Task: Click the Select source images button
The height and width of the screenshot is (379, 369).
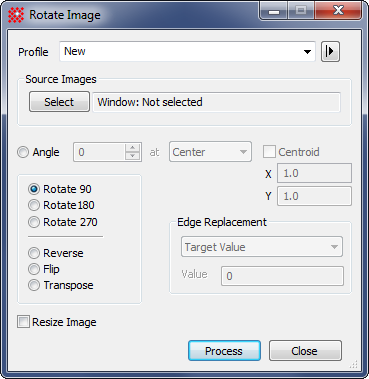Action: [59, 102]
